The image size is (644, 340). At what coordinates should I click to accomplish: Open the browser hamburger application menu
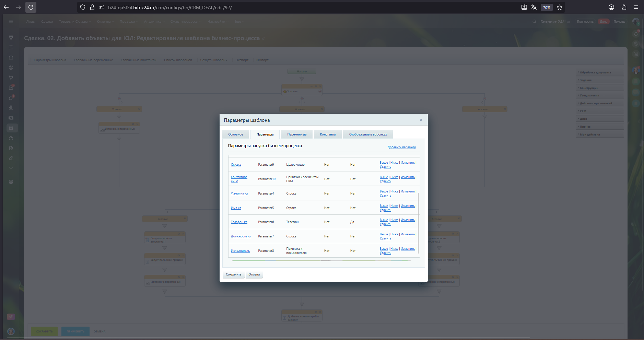[x=636, y=7]
